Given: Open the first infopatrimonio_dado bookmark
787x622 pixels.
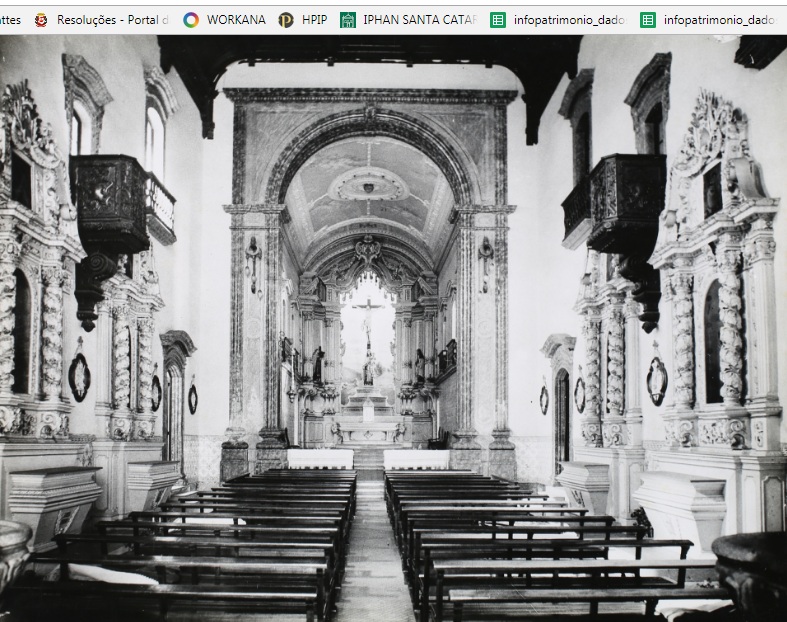Looking at the screenshot, I should click(x=569, y=19).
